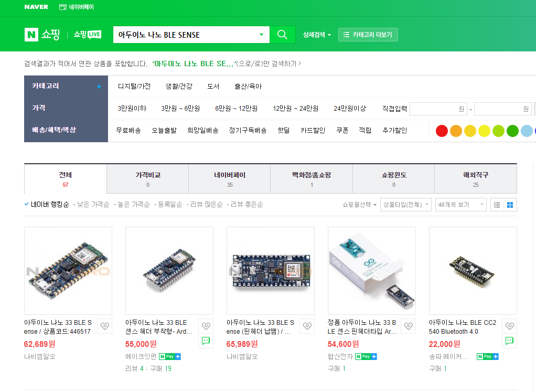The image size is (536, 392).
Task: Select the dark green color swatch
Action: 512,131
